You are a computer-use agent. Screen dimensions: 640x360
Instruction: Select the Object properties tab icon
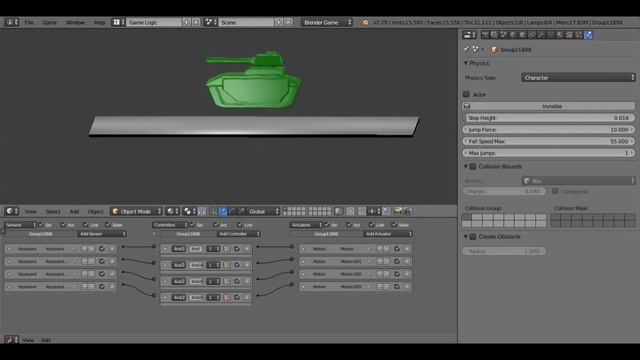coord(522,35)
